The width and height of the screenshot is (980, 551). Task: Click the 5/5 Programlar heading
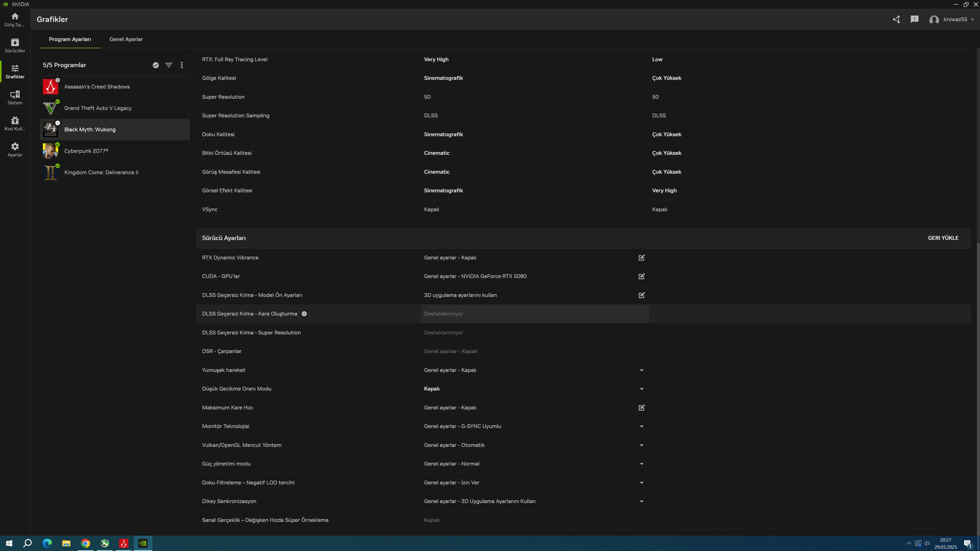(64, 65)
